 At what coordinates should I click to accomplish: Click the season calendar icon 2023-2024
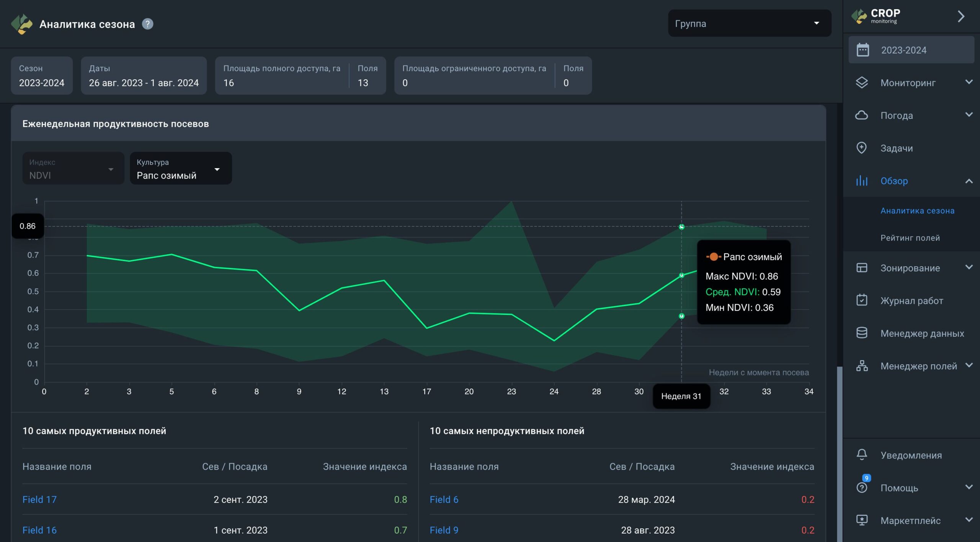pos(863,50)
